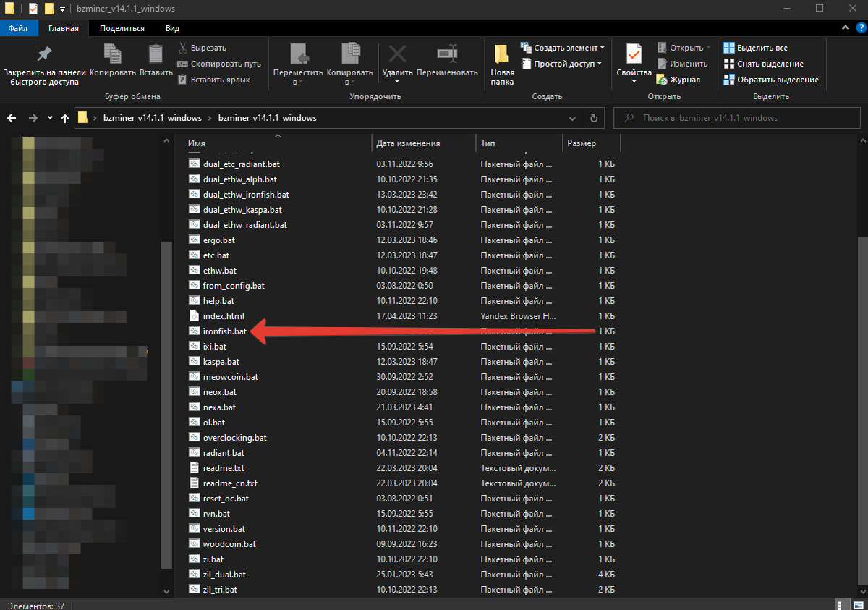Click Выделить все select all

756,48
